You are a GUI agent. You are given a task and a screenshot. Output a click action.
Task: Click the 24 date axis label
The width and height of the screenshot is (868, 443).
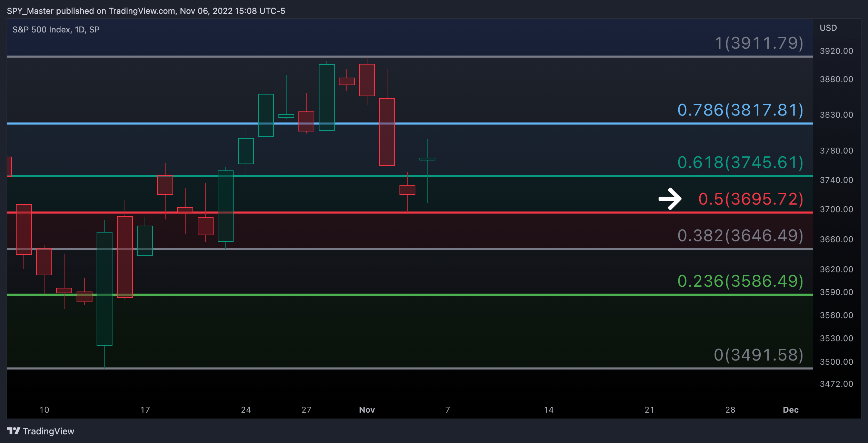point(246,410)
